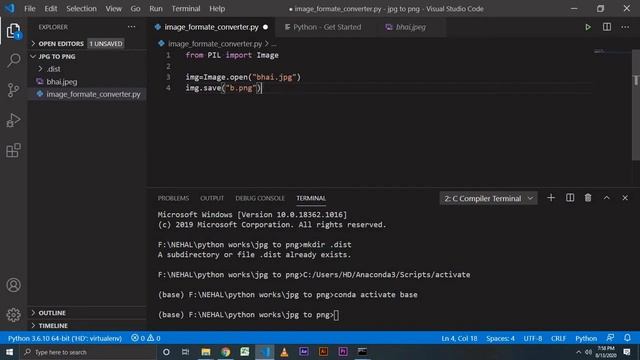Open the feedback icon in status bar

point(610,338)
